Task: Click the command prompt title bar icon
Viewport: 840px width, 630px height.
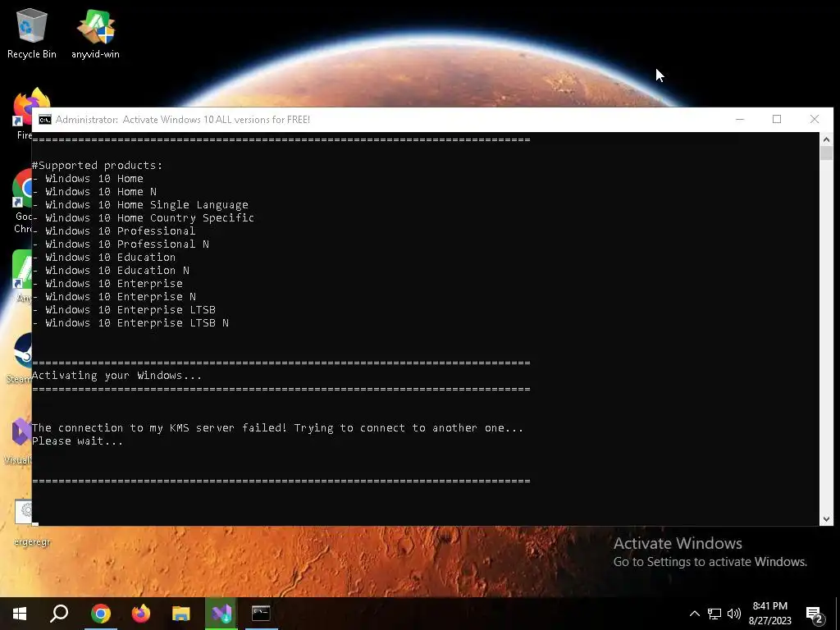Action: [x=45, y=120]
